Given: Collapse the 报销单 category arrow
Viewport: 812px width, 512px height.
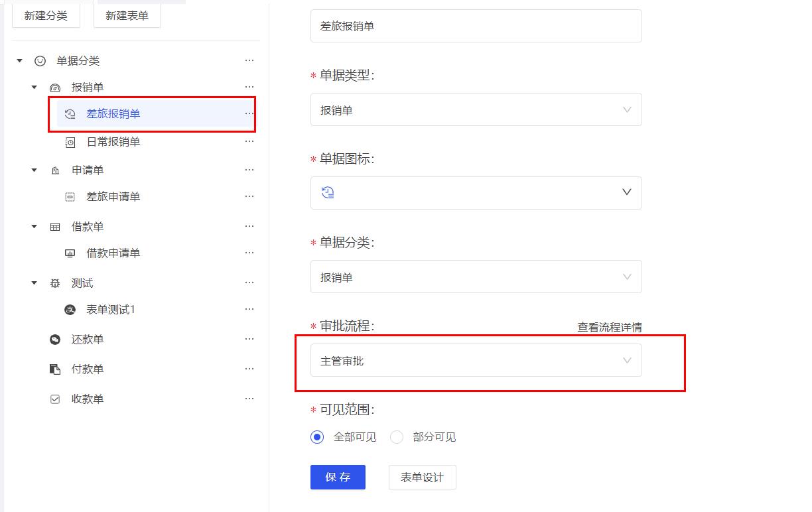Looking at the screenshot, I should [x=34, y=87].
